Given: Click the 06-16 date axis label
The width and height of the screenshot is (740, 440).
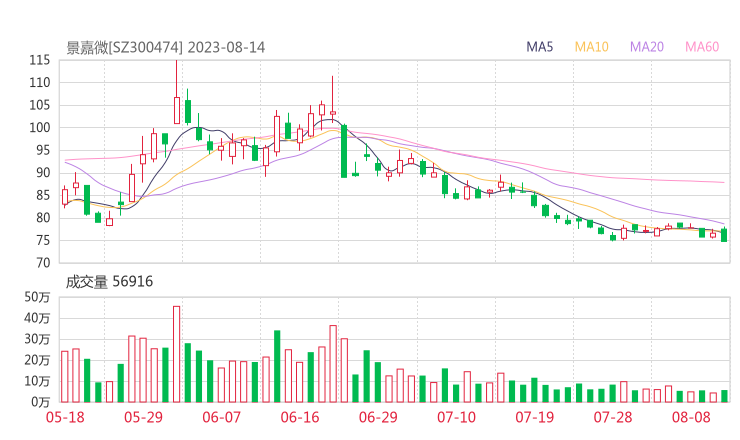Looking at the screenshot, I should tap(300, 417).
